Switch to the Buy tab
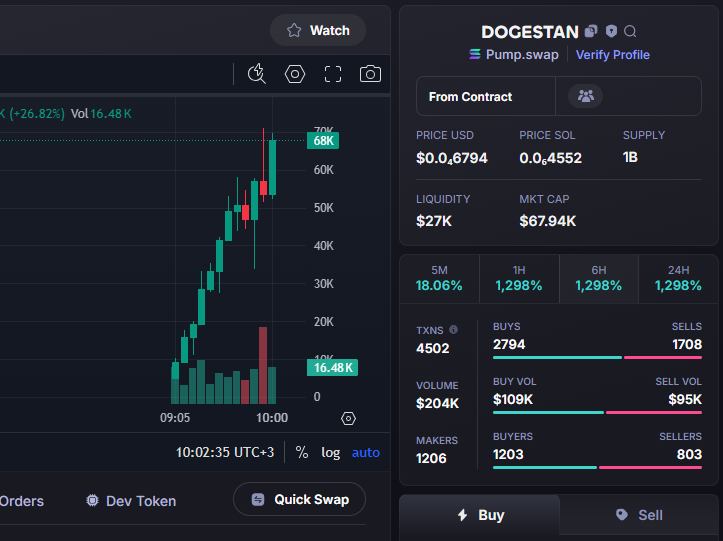The image size is (723, 541). [480, 515]
